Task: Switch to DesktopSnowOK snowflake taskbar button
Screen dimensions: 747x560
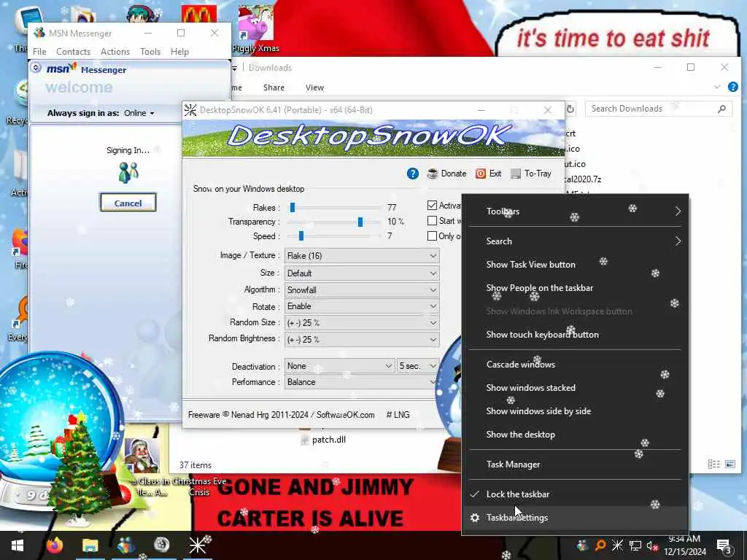Action: click(x=197, y=545)
